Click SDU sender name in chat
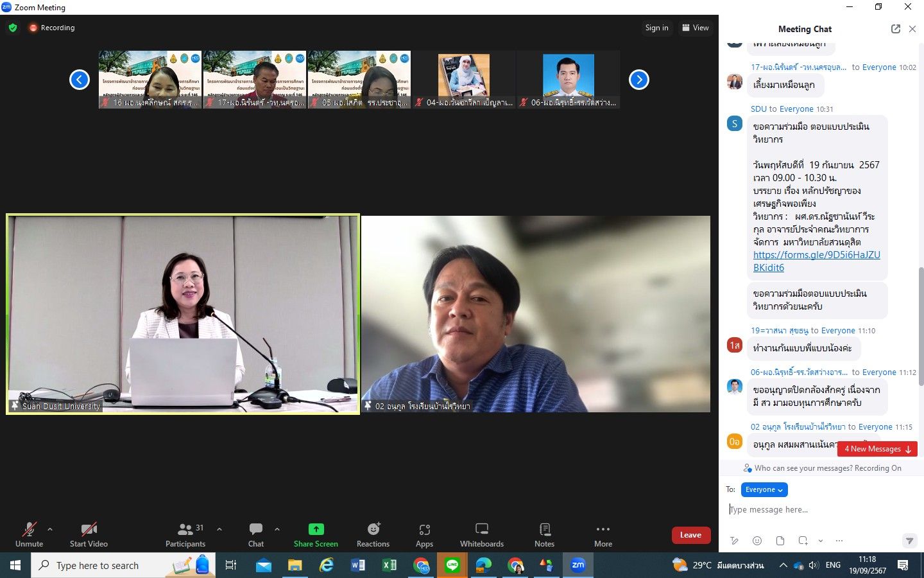 pos(758,109)
